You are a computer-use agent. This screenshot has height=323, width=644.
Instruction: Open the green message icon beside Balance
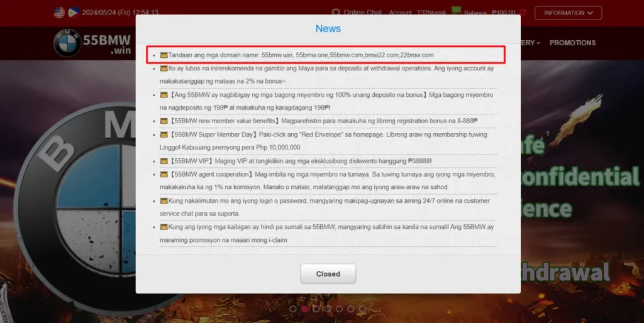457,11
